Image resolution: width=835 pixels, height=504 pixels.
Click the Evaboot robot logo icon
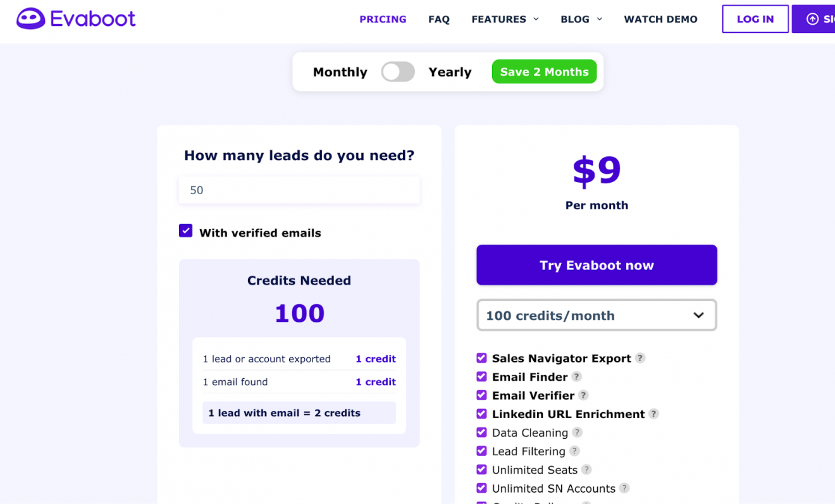pyautogui.click(x=30, y=19)
